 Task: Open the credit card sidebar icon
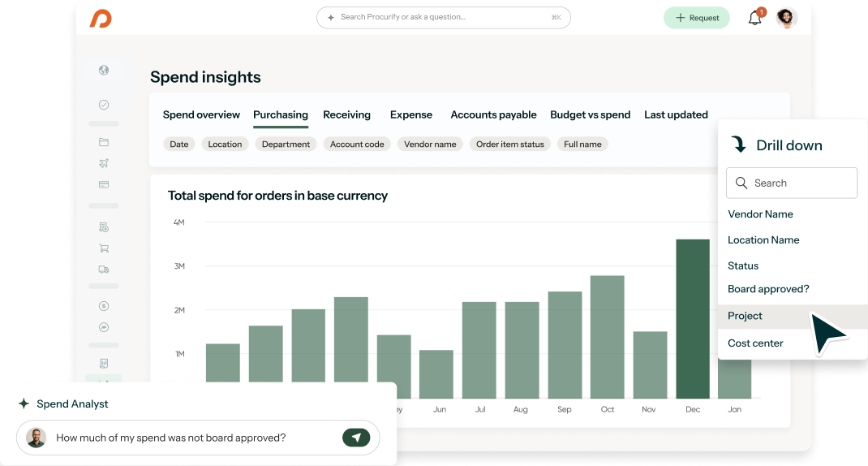[x=104, y=184]
